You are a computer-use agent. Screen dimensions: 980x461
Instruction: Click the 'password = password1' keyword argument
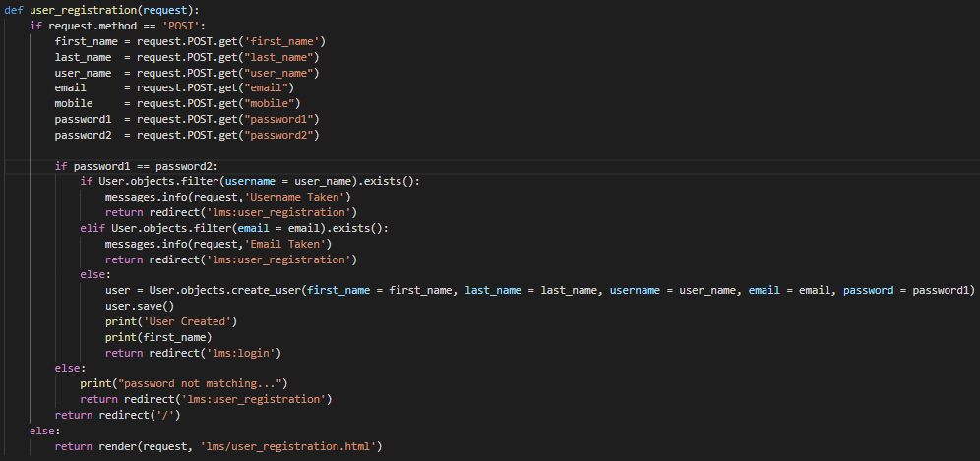905,291
